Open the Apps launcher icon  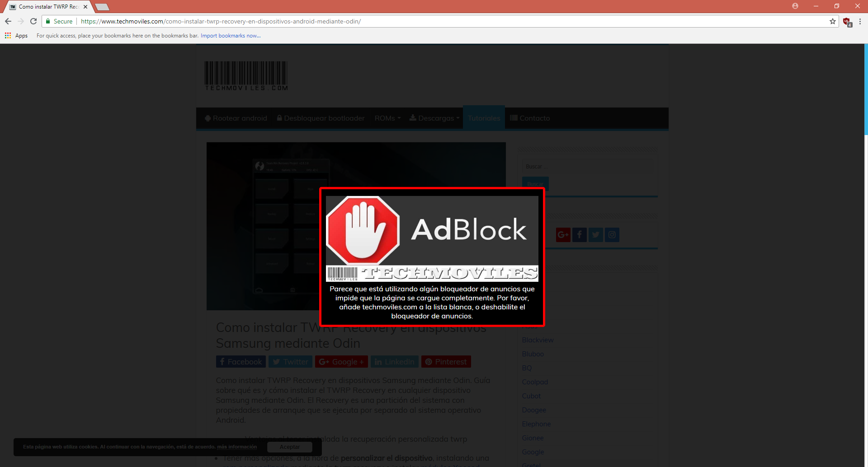[x=8, y=35]
